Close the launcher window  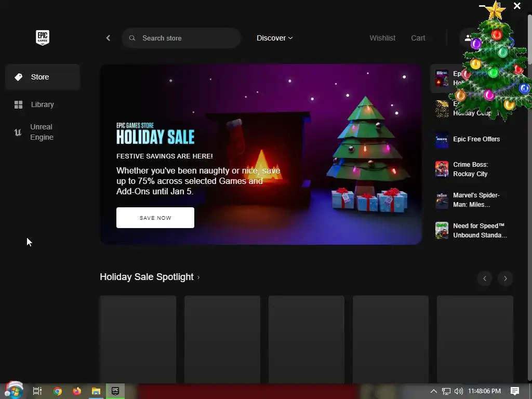[x=517, y=6]
